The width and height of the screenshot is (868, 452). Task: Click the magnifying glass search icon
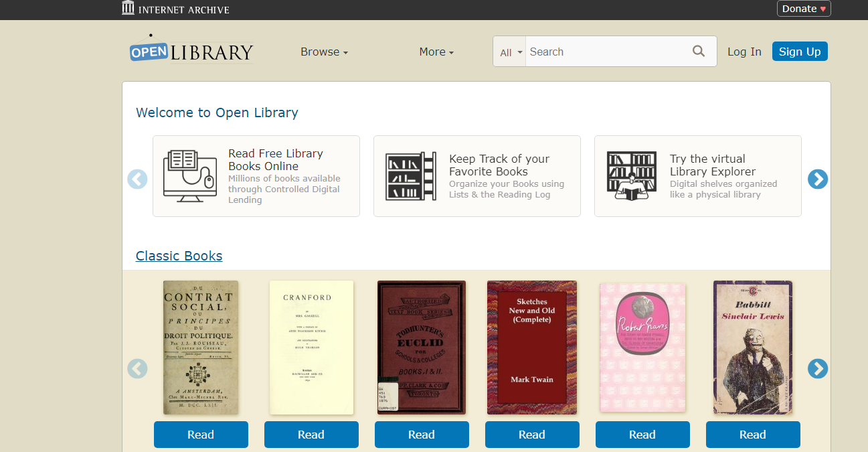(699, 52)
